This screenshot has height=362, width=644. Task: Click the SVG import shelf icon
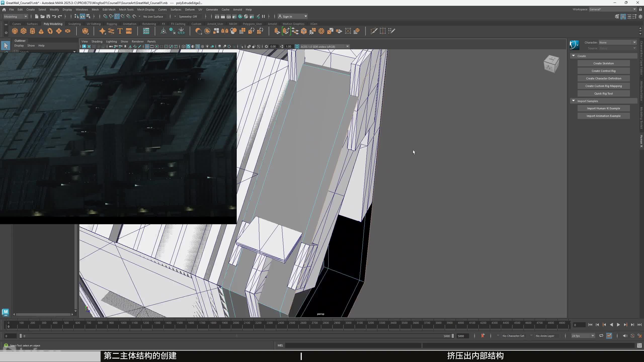click(x=129, y=31)
